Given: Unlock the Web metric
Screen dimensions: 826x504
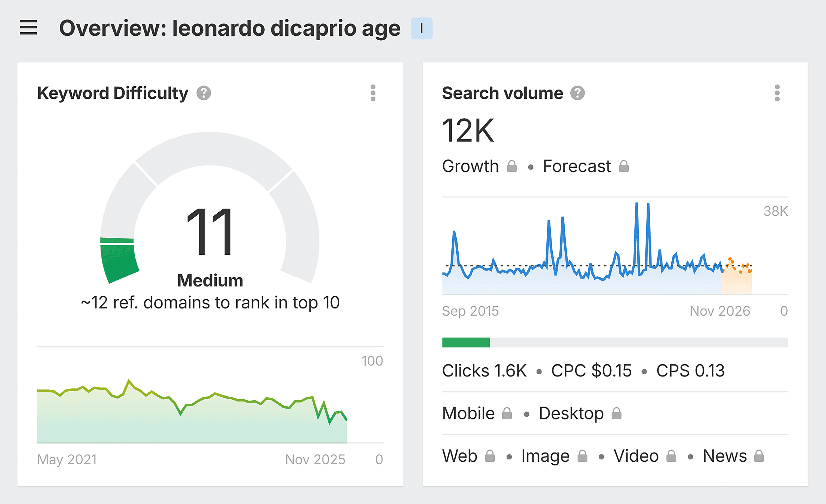Looking at the screenshot, I should [490, 456].
